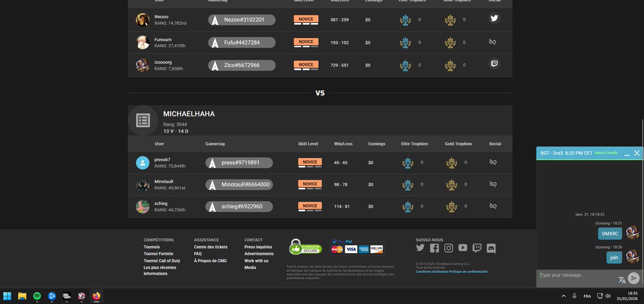Screen dimensions: 644x304
Task: Open Windows Start menu
Action: pos(8,295)
